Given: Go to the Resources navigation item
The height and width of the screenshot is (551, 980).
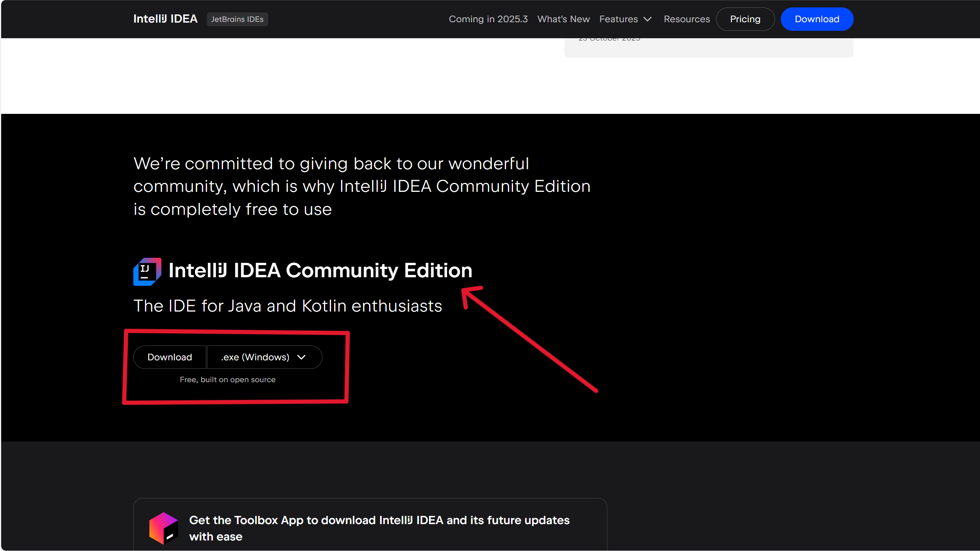Looking at the screenshot, I should (x=686, y=19).
